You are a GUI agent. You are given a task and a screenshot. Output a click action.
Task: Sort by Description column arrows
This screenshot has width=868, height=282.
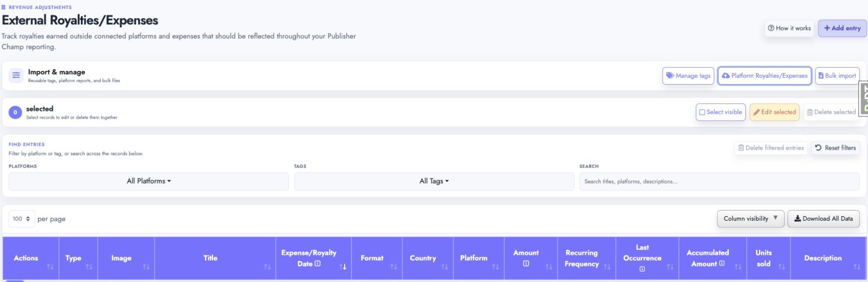857,267
